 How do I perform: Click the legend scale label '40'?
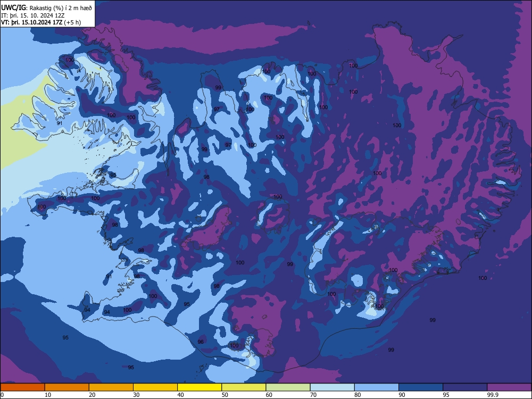coord(180,395)
